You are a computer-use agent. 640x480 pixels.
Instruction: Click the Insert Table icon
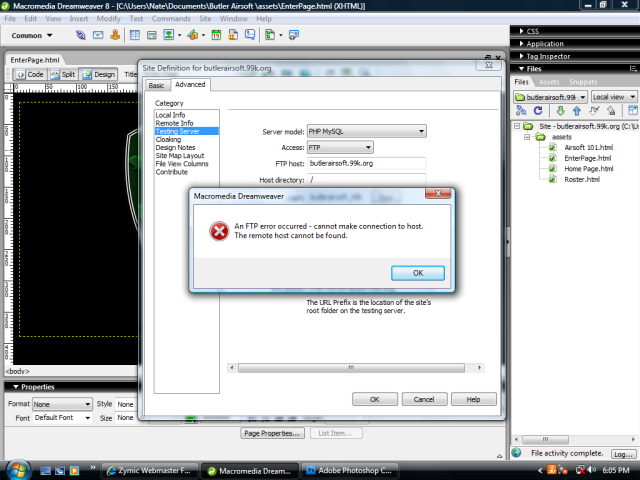coord(135,35)
